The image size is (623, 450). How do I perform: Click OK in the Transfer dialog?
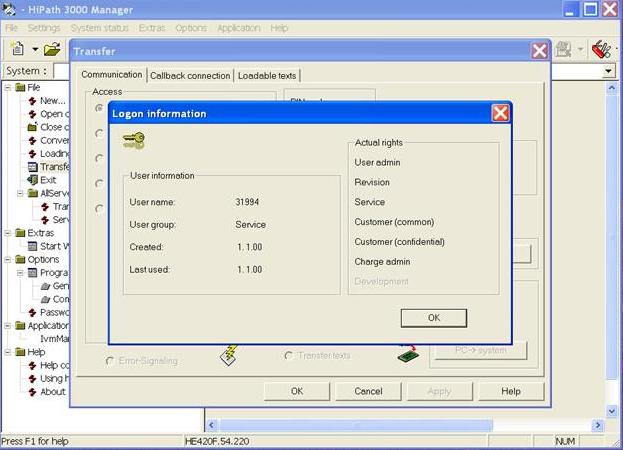(297, 391)
